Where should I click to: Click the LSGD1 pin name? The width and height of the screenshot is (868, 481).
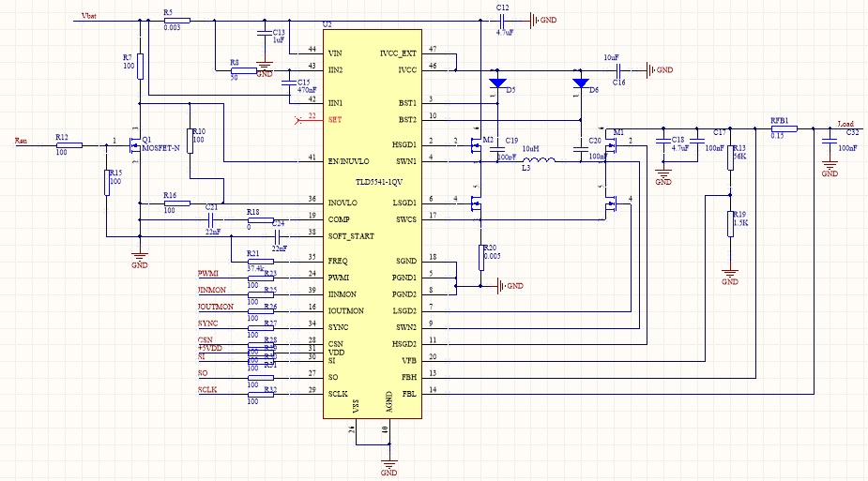(x=404, y=203)
